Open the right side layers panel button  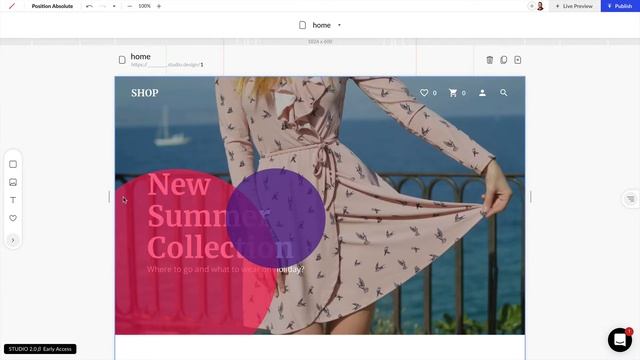631,199
